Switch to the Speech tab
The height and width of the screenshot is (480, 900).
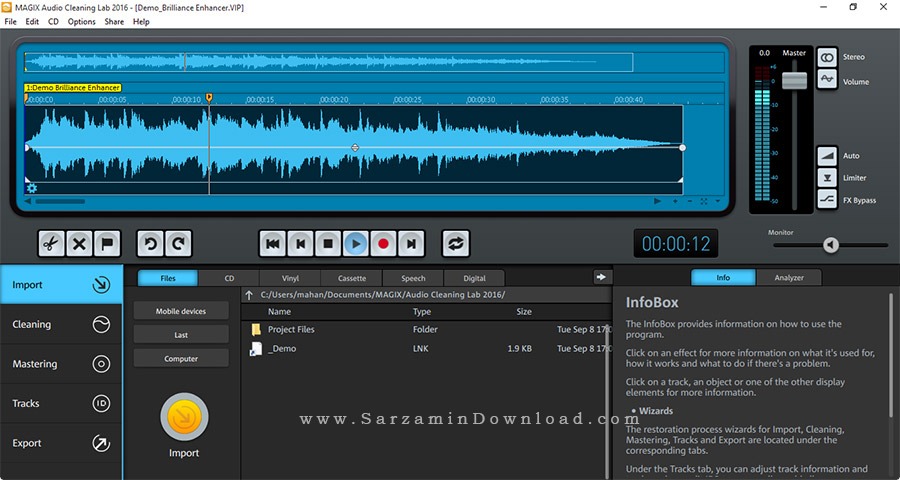coord(413,278)
